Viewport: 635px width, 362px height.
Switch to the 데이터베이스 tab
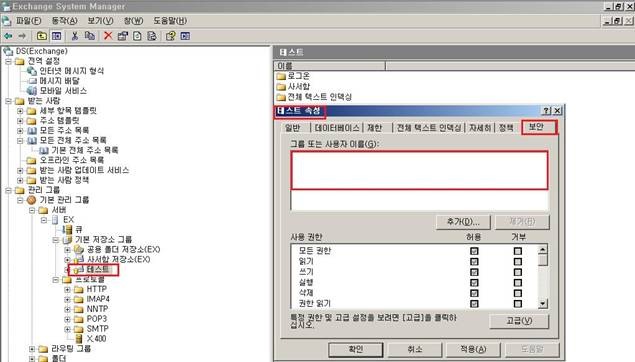click(337, 128)
